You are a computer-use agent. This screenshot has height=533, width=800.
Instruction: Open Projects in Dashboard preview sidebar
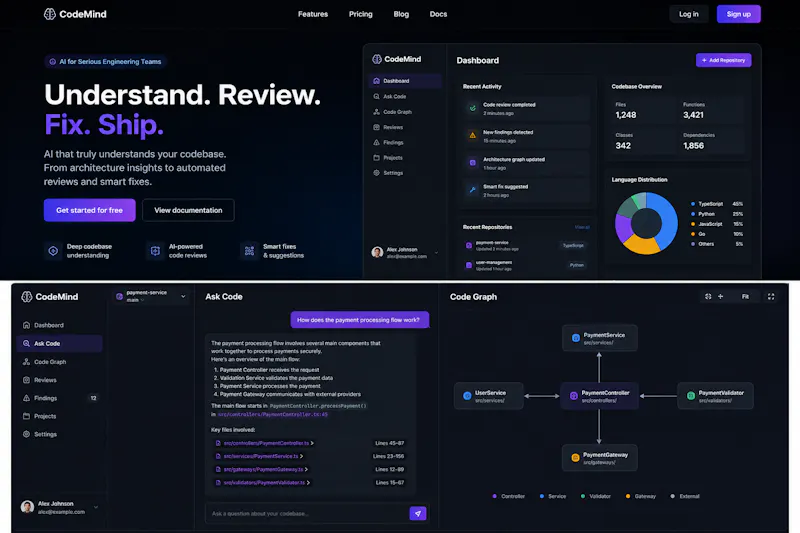pos(404,158)
